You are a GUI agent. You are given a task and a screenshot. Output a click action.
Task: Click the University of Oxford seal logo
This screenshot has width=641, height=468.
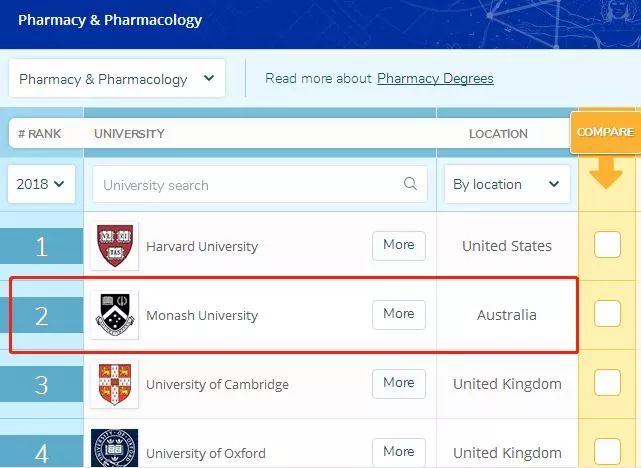coord(114,448)
